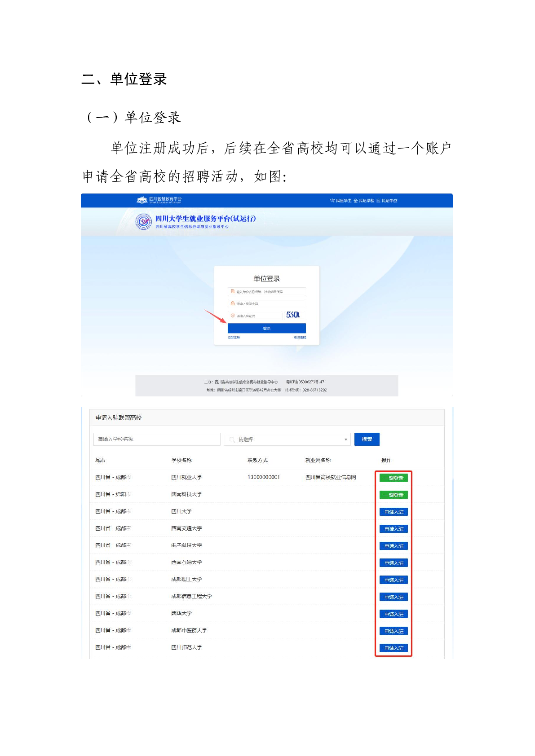Click 申请入驻 for 西南交通大学
Viewport: 535px width, 756px height.
point(394,529)
